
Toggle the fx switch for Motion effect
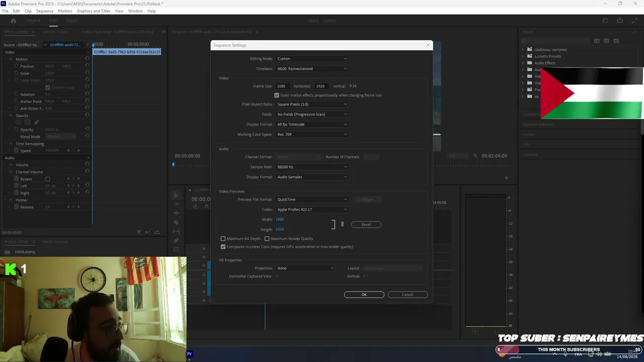point(11,59)
